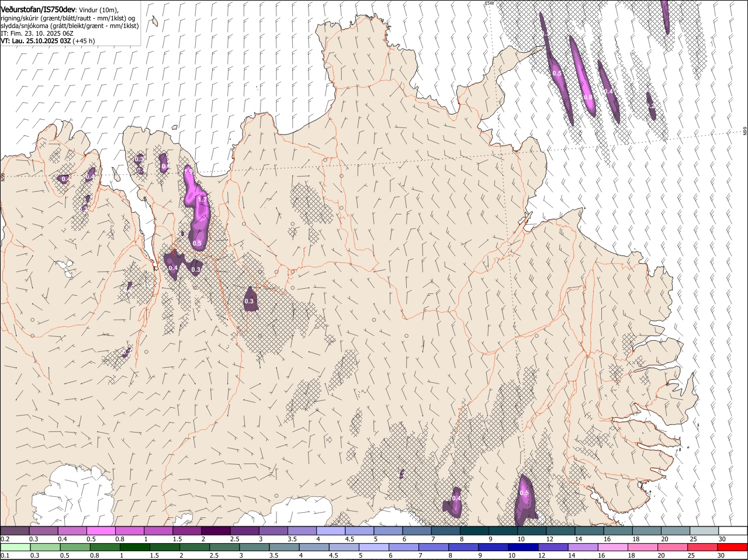Select the 4.5–5 light blue swatch on the upper scale

359,531
